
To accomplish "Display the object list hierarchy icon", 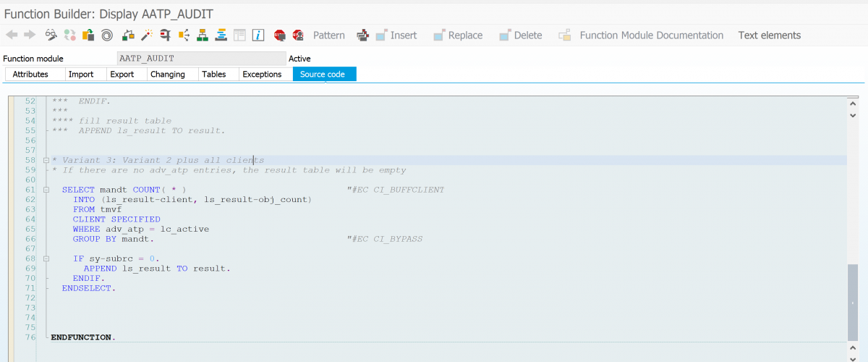I will (x=203, y=35).
